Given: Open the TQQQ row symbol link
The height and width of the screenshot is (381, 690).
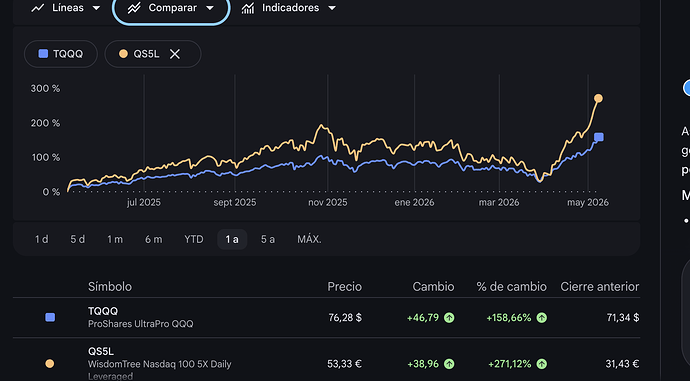Looking at the screenshot, I should click(x=103, y=311).
